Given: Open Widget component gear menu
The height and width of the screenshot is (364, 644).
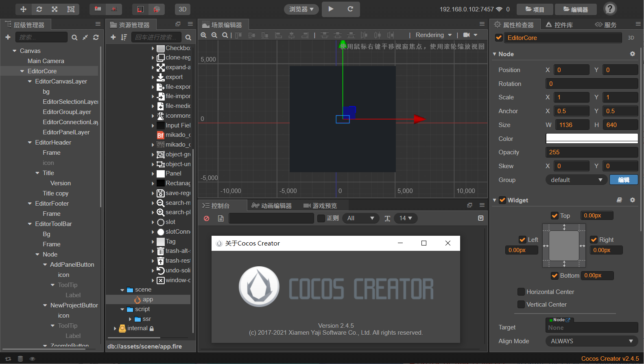Looking at the screenshot, I should (632, 200).
